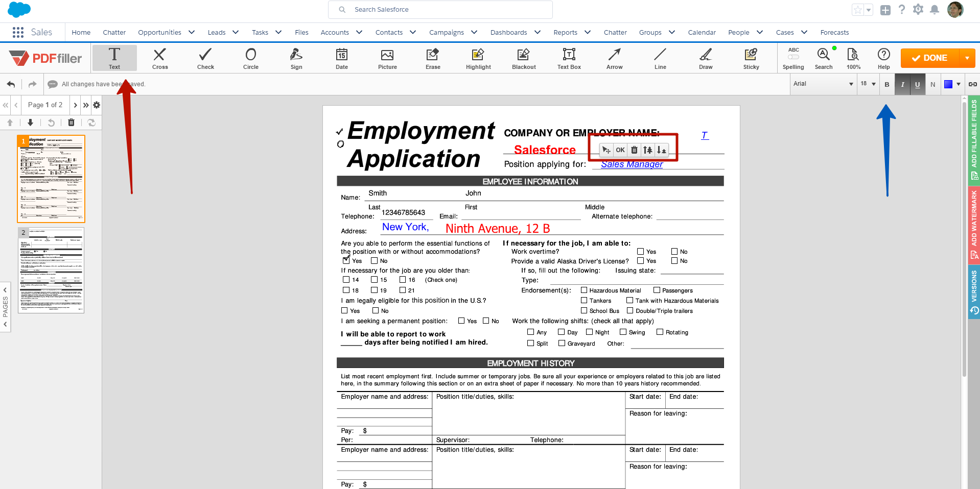This screenshot has width=980, height=489.
Task: Activate the Erase tool
Action: coord(433,58)
